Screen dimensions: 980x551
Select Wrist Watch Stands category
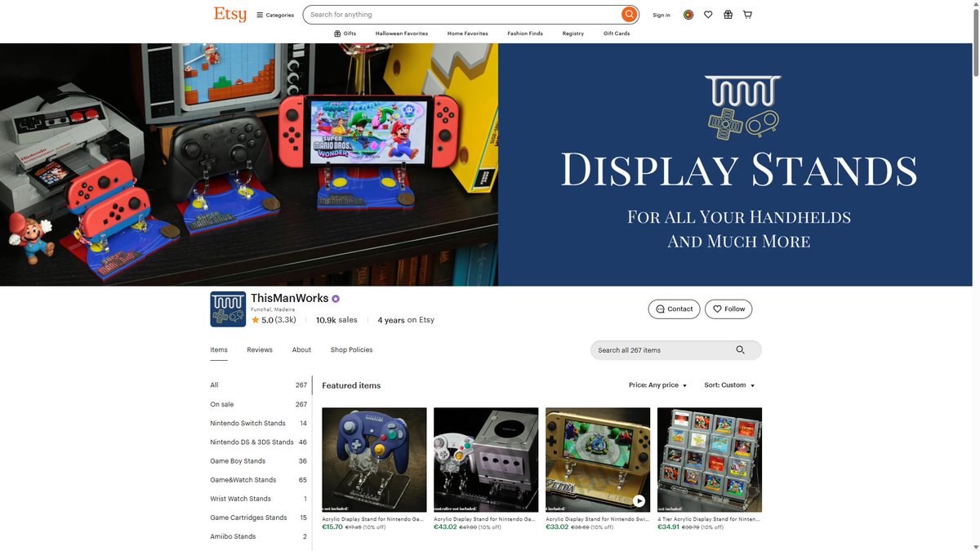pos(259,499)
